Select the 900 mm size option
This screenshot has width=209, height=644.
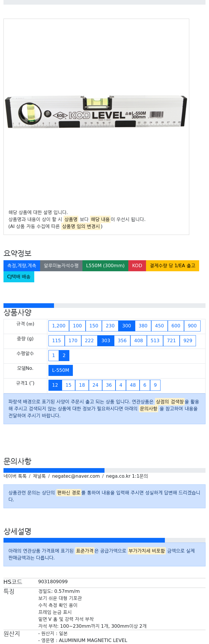192,326
